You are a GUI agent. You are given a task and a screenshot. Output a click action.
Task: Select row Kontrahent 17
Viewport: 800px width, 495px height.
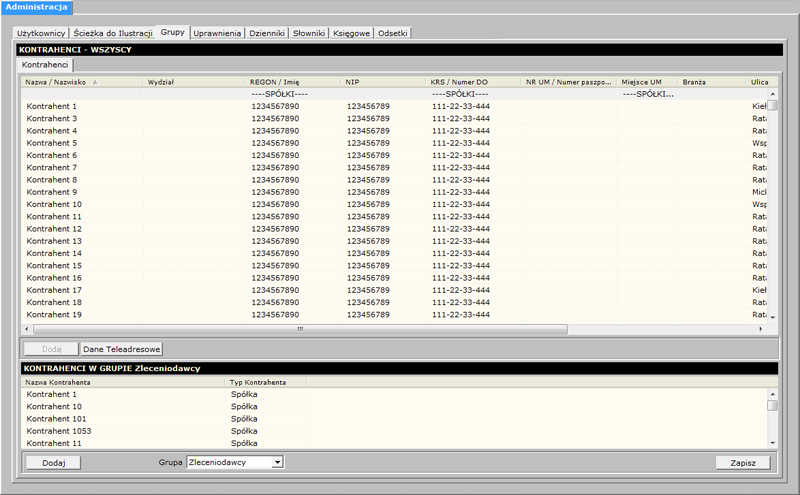(393, 290)
